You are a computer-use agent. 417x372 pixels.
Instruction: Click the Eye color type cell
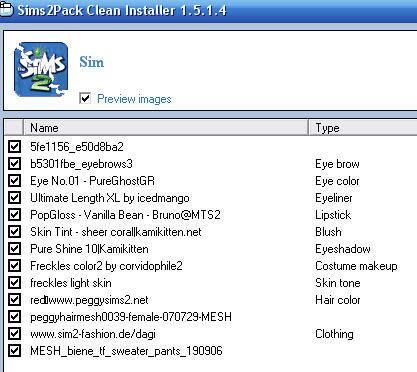click(337, 181)
